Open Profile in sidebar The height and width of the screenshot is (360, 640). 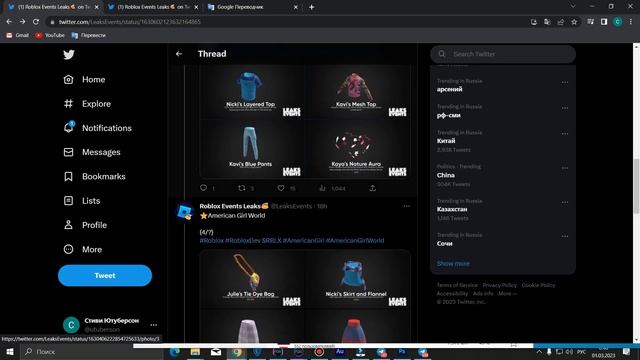click(86, 225)
